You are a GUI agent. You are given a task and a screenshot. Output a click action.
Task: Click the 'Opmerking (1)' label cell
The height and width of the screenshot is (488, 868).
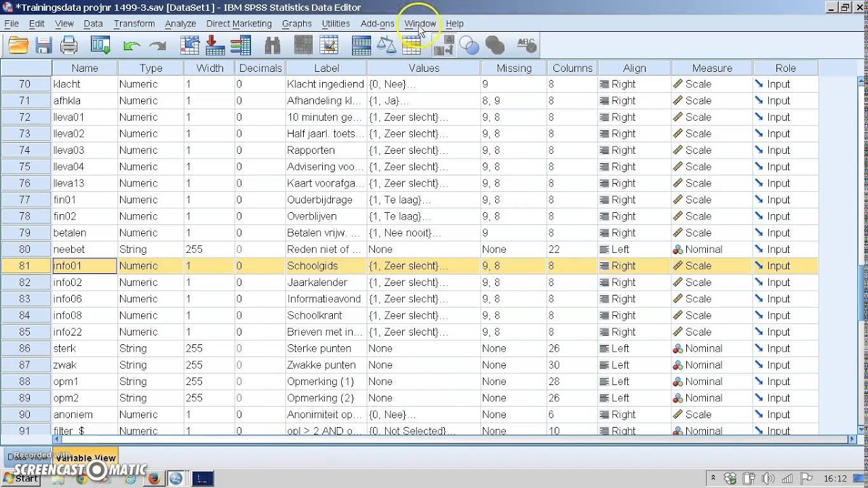pos(326,382)
